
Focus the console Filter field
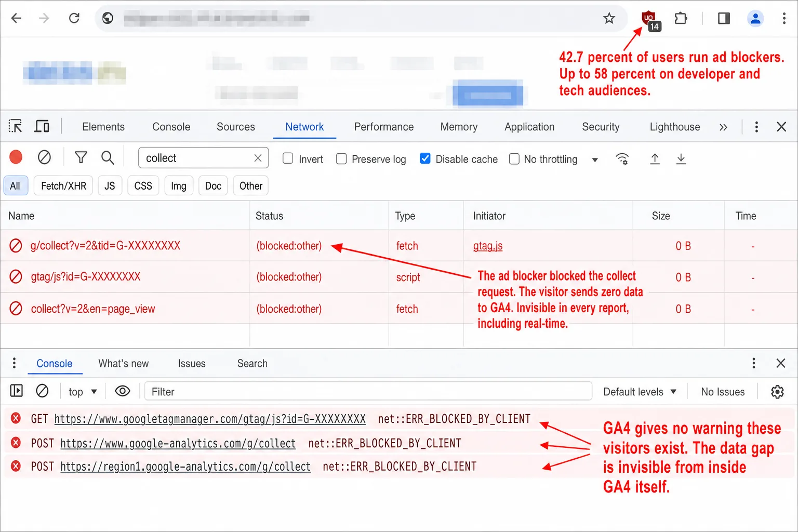coord(368,391)
